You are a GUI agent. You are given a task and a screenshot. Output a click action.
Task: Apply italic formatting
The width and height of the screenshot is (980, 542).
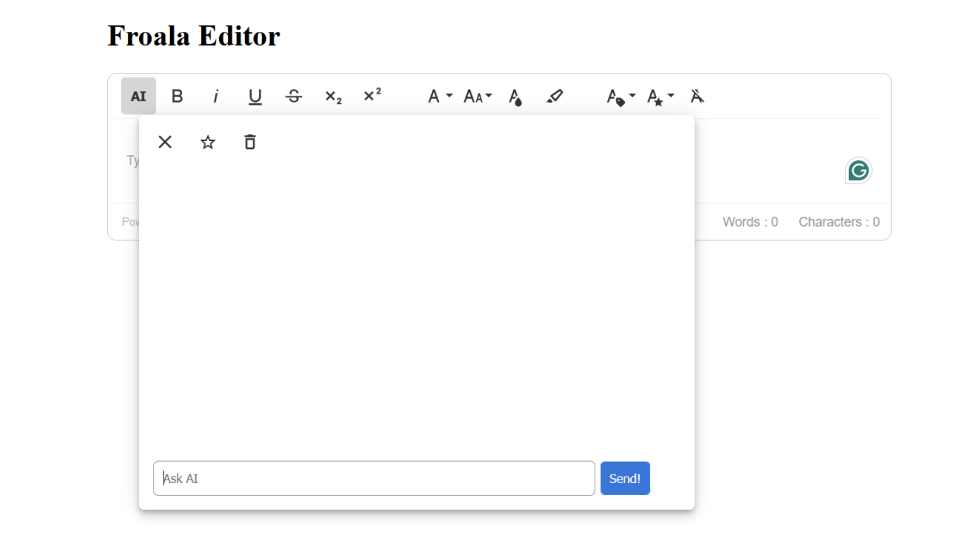tap(216, 96)
